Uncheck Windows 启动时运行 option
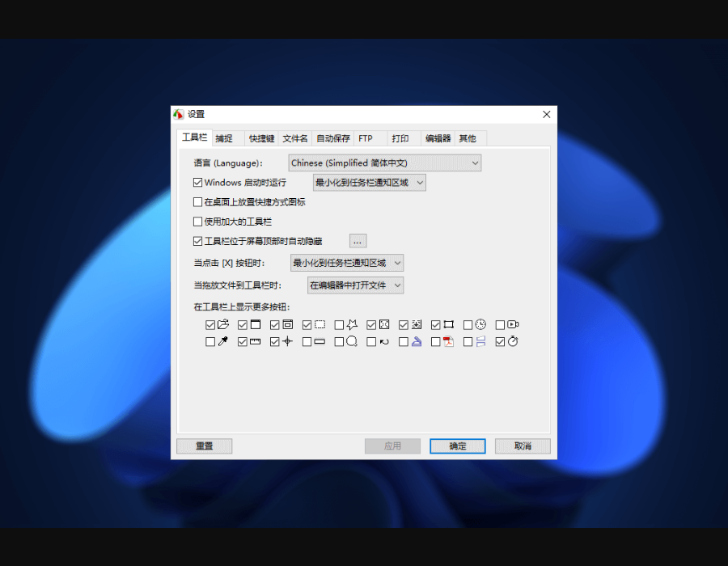Viewport: 728px width, 566px height. pos(198,182)
